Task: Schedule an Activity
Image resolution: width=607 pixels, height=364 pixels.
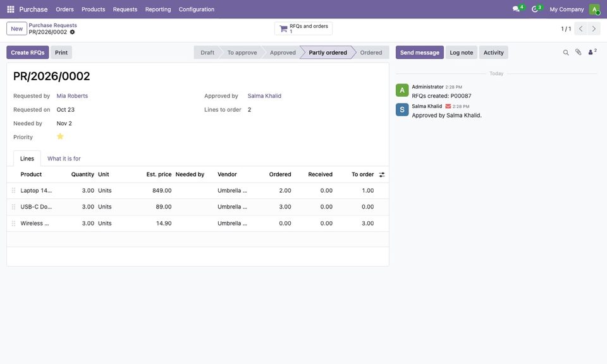Action: (494, 52)
